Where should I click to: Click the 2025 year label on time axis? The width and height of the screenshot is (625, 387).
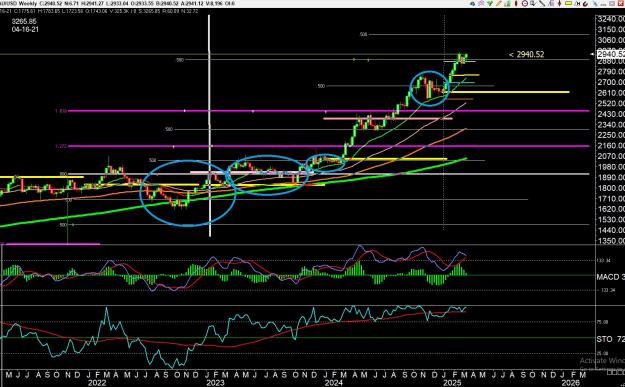pos(452,383)
